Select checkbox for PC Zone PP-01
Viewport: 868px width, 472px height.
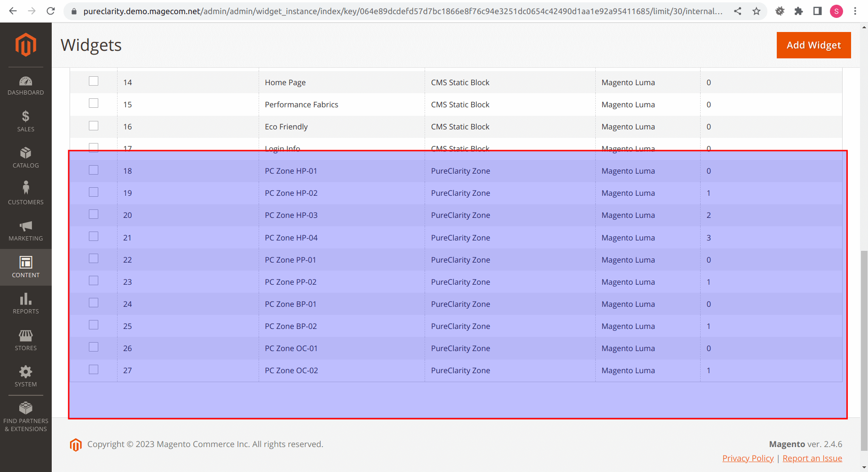tap(94, 258)
